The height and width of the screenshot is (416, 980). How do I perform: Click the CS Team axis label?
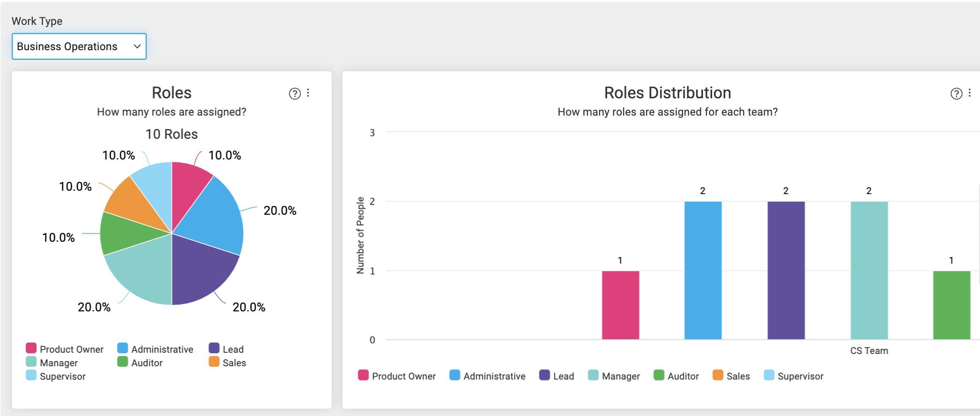click(869, 351)
